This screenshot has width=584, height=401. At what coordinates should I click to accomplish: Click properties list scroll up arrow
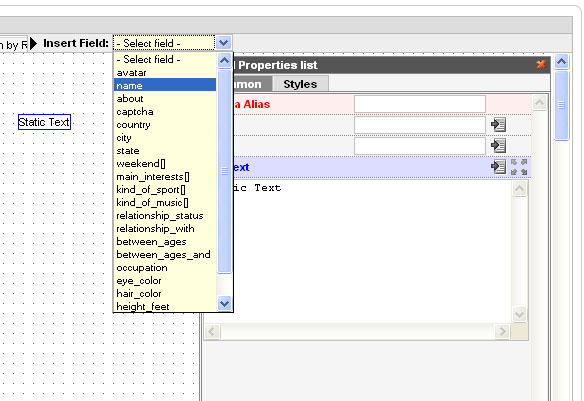pos(540,103)
